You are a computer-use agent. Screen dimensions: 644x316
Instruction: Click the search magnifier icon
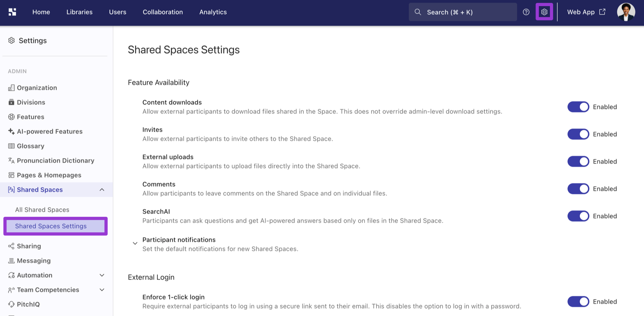[x=418, y=12]
